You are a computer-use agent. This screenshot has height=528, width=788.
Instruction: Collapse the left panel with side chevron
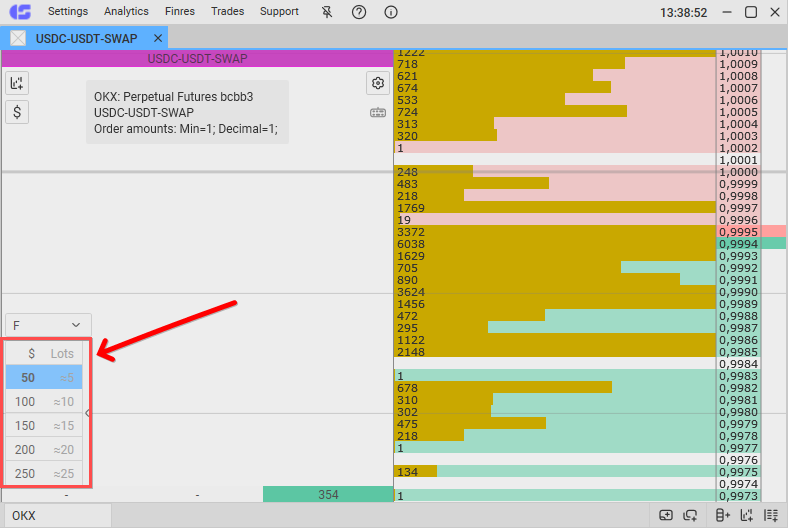point(87,413)
